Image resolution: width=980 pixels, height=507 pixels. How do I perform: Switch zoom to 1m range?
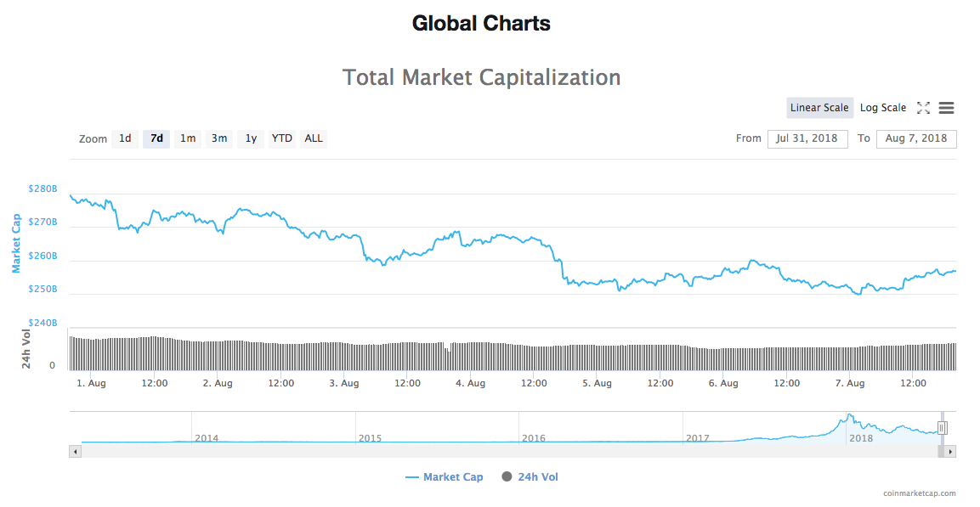coord(188,138)
